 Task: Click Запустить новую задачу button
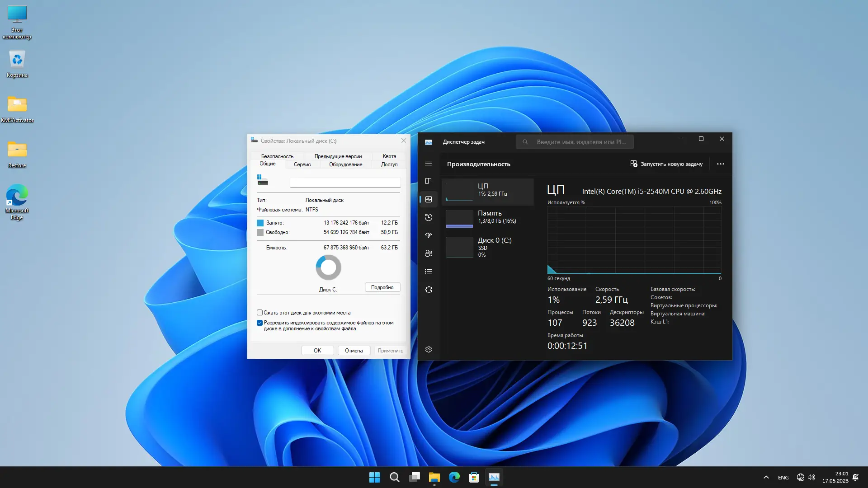(x=666, y=164)
